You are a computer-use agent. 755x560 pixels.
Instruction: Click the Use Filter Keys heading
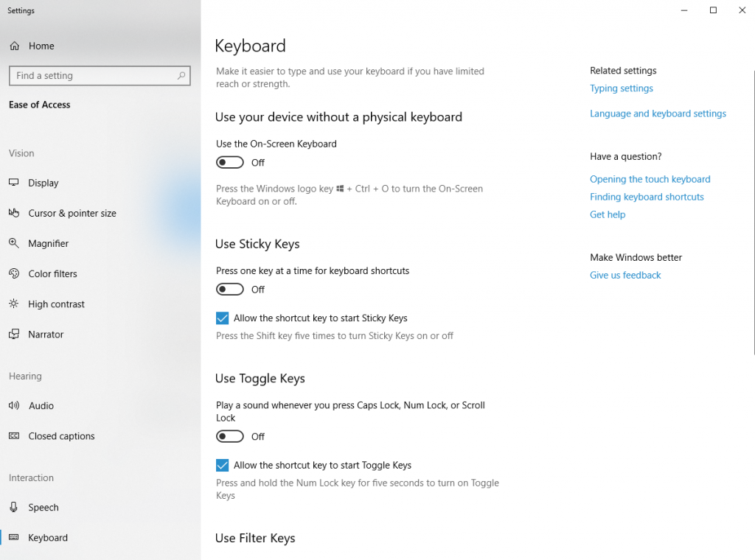[255, 538]
